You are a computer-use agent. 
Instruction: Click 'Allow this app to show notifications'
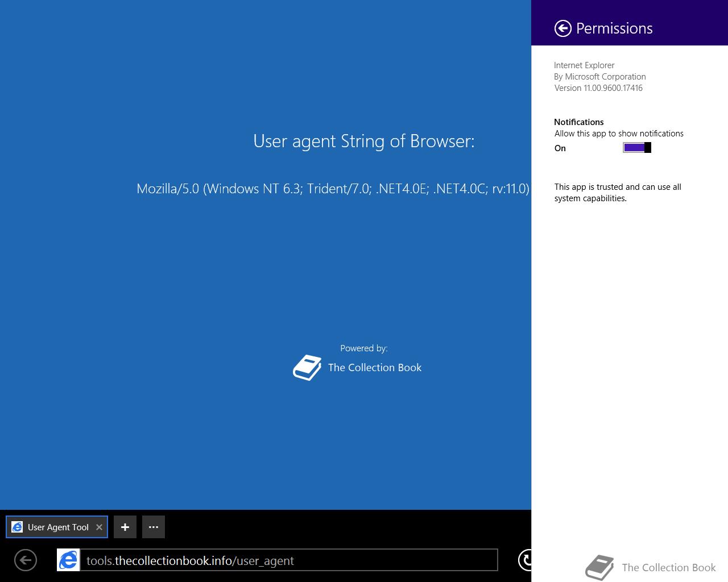(x=619, y=134)
